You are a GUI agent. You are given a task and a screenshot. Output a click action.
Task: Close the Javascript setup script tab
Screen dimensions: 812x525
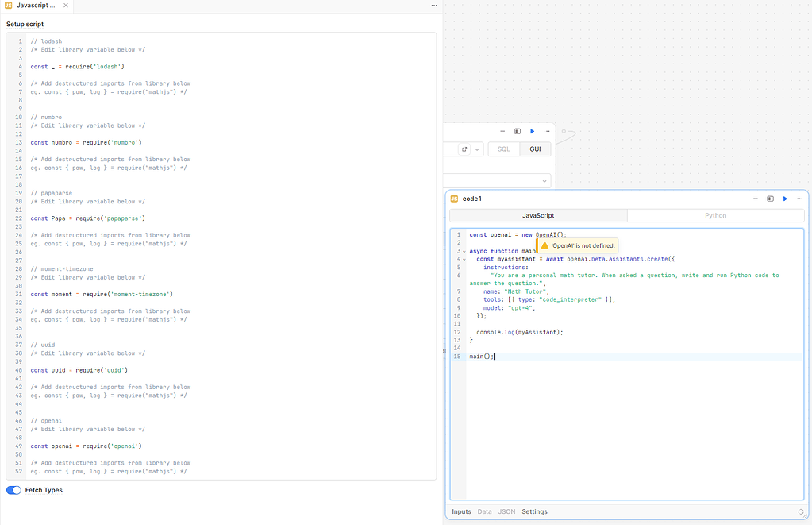(66, 6)
